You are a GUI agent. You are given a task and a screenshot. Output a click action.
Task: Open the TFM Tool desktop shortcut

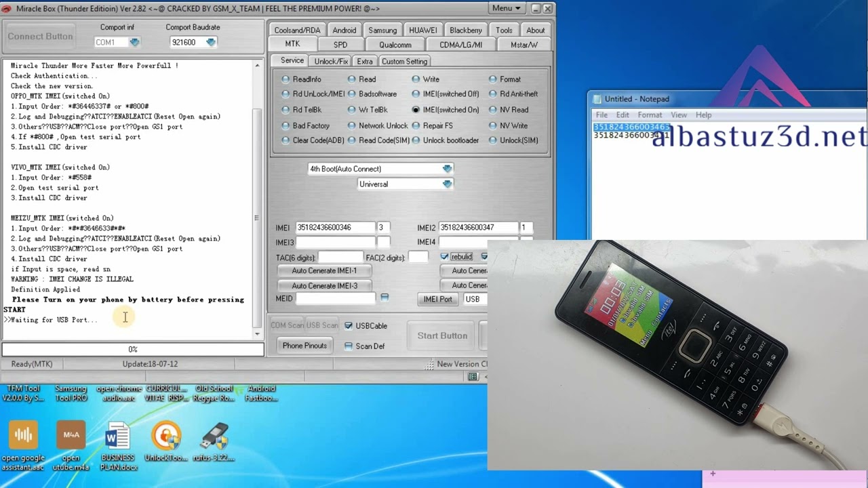23,394
